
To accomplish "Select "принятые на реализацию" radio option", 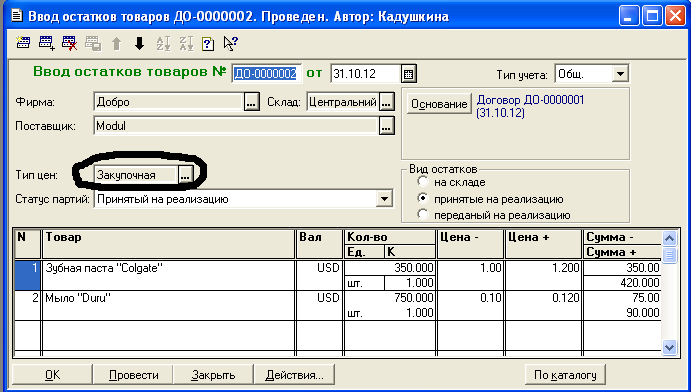I will (423, 199).
